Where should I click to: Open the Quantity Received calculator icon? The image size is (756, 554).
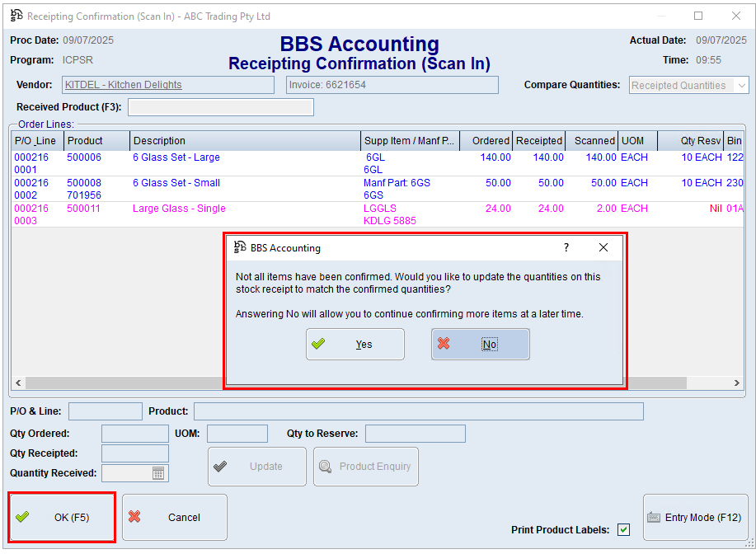point(159,473)
